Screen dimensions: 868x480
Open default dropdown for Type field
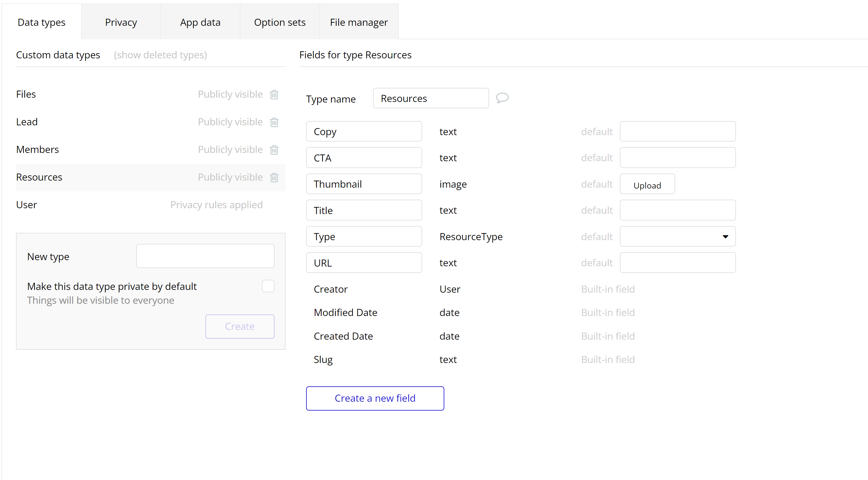pos(677,237)
